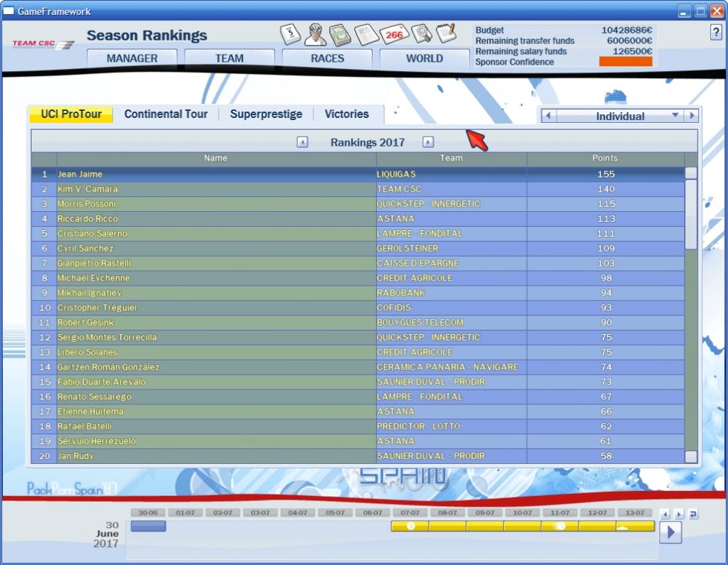Open the money finances icon
The height and width of the screenshot is (565, 728).
click(341, 34)
